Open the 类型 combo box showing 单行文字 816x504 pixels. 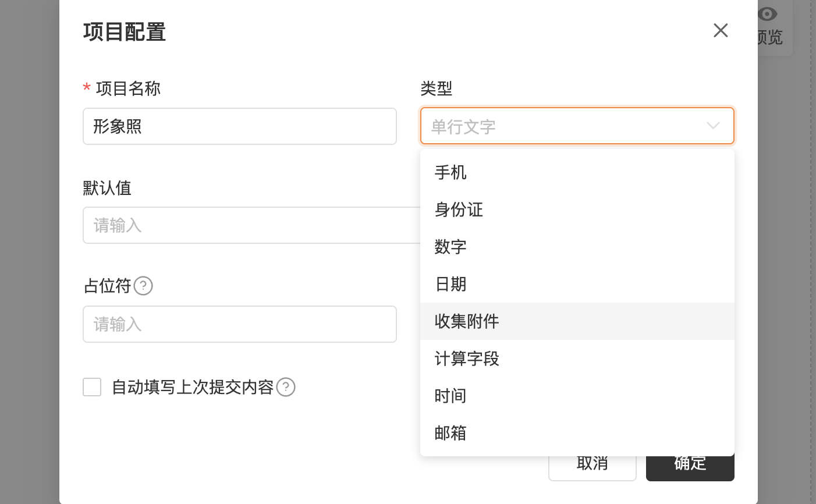tap(577, 126)
